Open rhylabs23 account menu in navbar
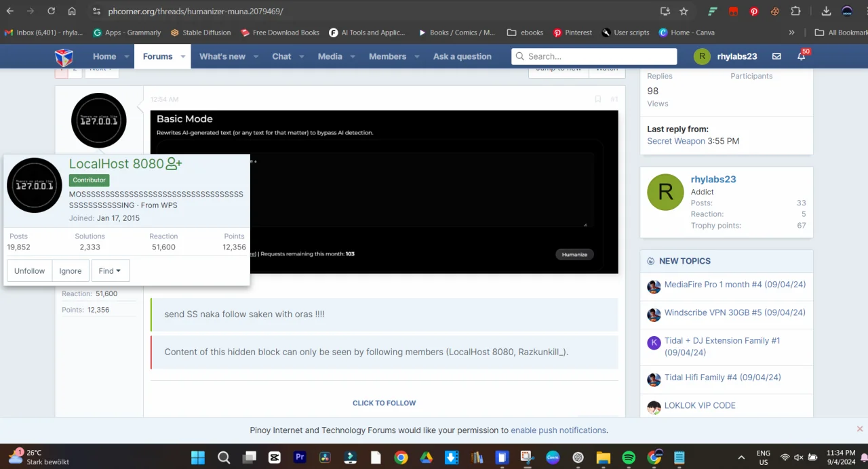The image size is (868, 469). coord(726,57)
